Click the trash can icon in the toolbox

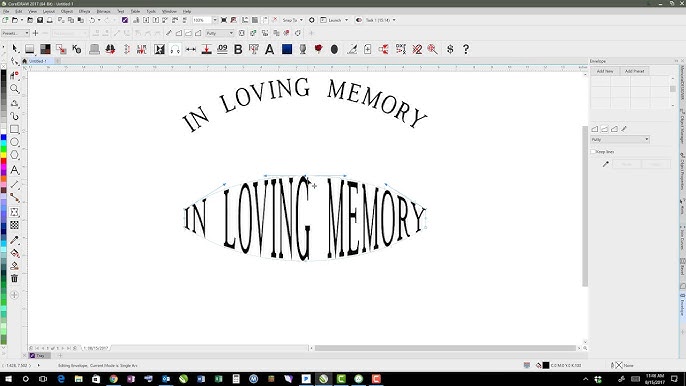pos(14,278)
